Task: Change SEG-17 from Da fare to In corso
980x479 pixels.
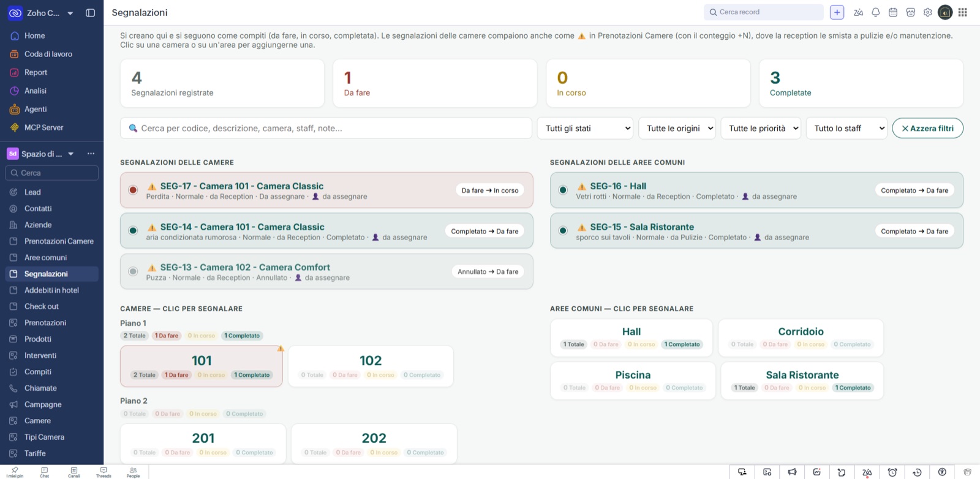Action: (490, 190)
